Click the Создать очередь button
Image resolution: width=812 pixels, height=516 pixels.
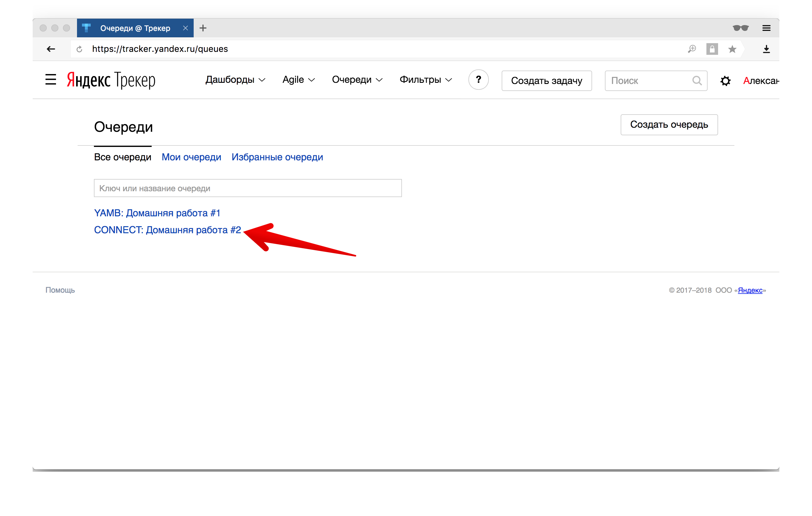(x=669, y=125)
